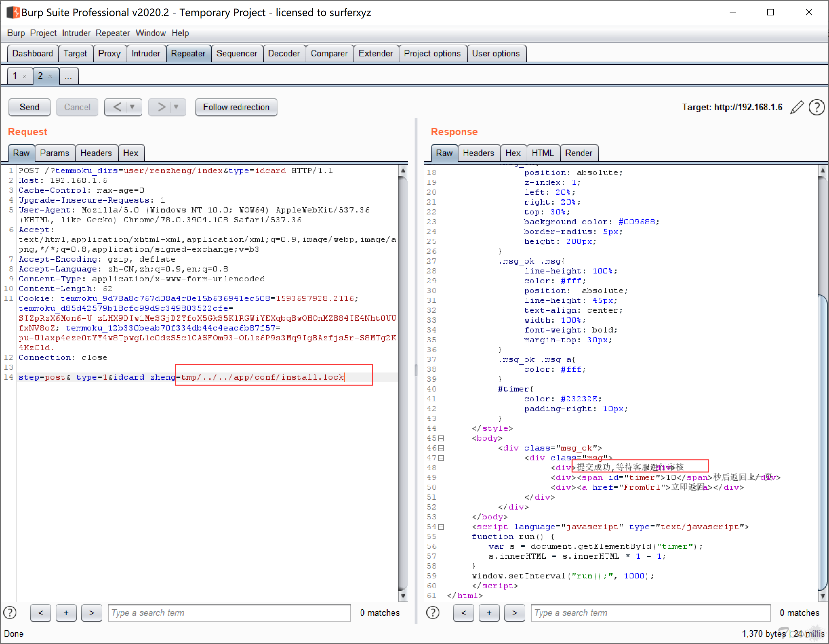Collapse line 54 script fold marker
Image resolution: width=829 pixels, height=644 pixels.
click(441, 527)
